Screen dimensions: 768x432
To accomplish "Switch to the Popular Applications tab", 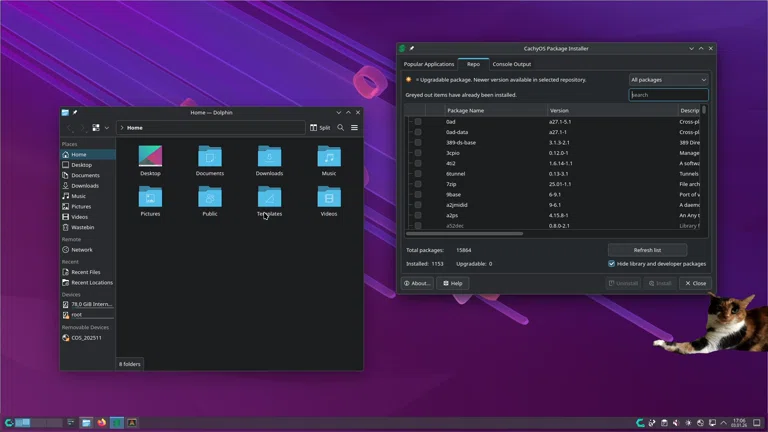I will pyautogui.click(x=429, y=64).
